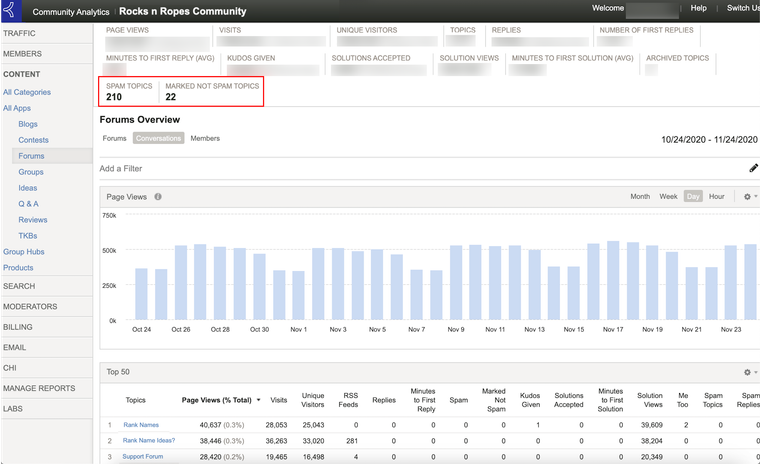Viewport: 760px width, 464px height.
Task: Open the date range 10/24/2020 - 11/24/2020
Action: coord(709,140)
